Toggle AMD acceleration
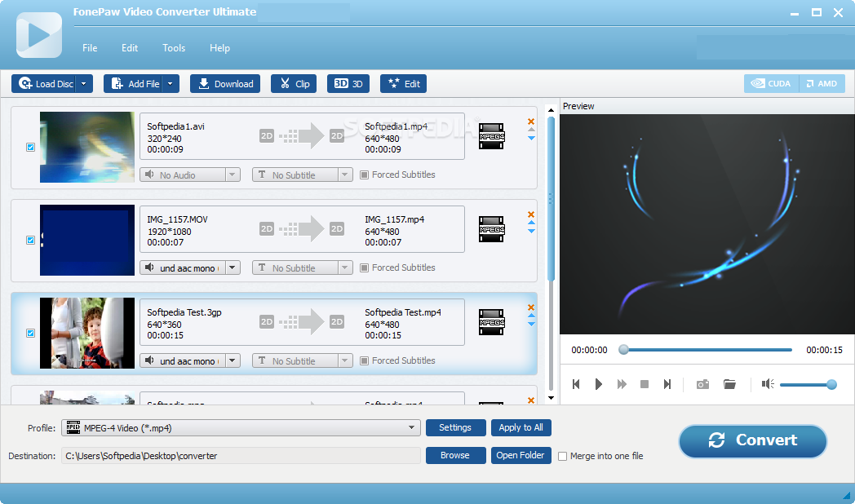Image resolution: width=855 pixels, height=504 pixels. (822, 84)
